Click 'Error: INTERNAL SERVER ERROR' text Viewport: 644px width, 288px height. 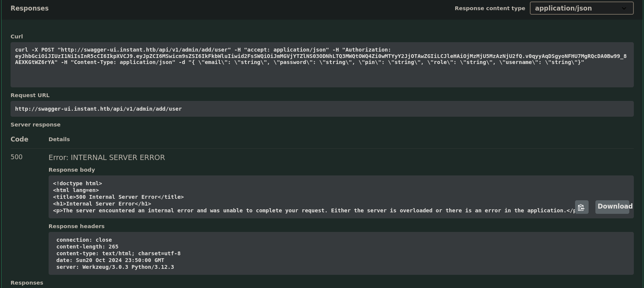(107, 157)
